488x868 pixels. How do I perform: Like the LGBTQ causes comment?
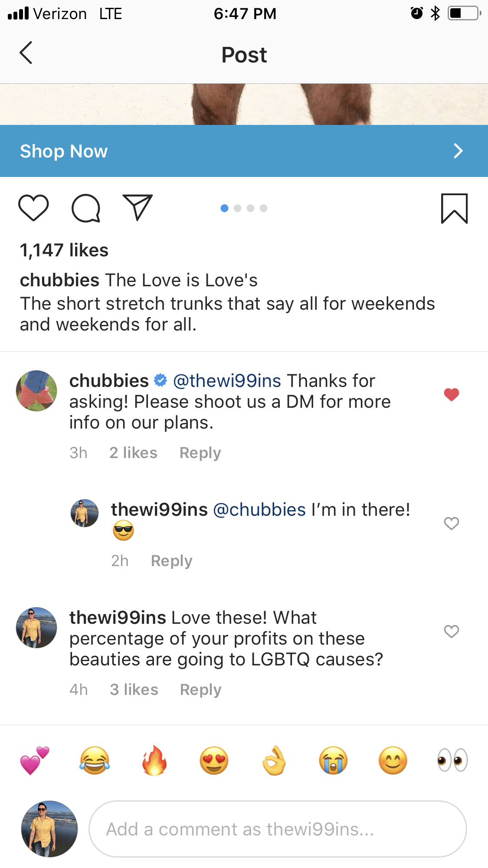pos(451,632)
